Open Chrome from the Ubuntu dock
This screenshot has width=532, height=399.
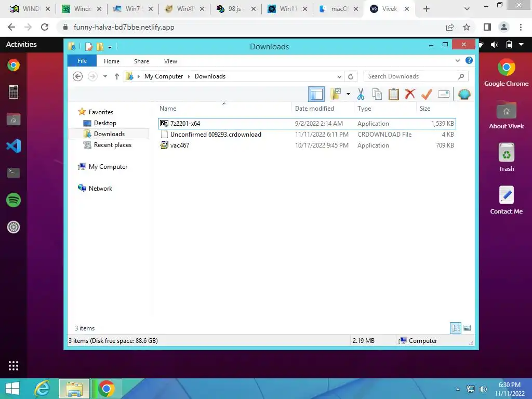[x=14, y=65]
